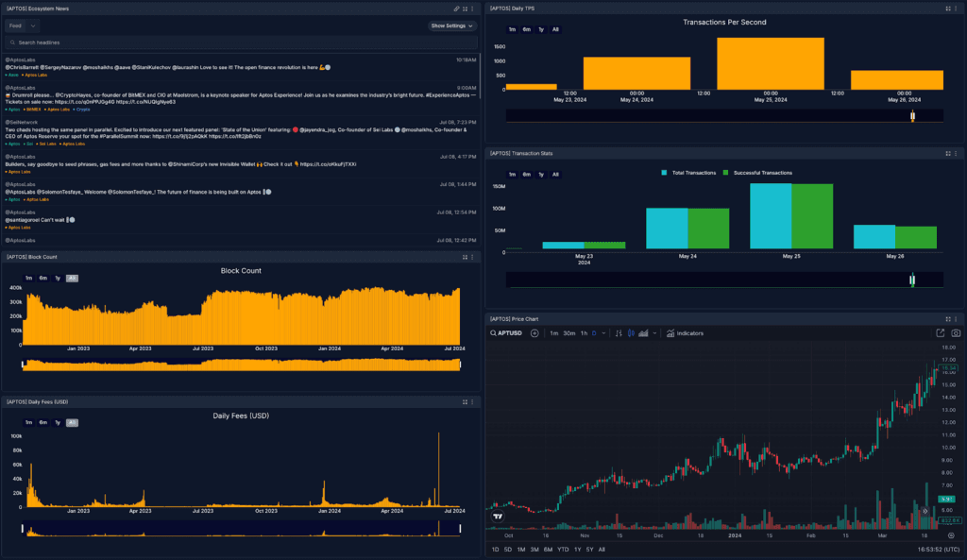The width and height of the screenshot is (967, 560).
Task: Click the compare/add symbol plus icon
Action: [x=534, y=332]
